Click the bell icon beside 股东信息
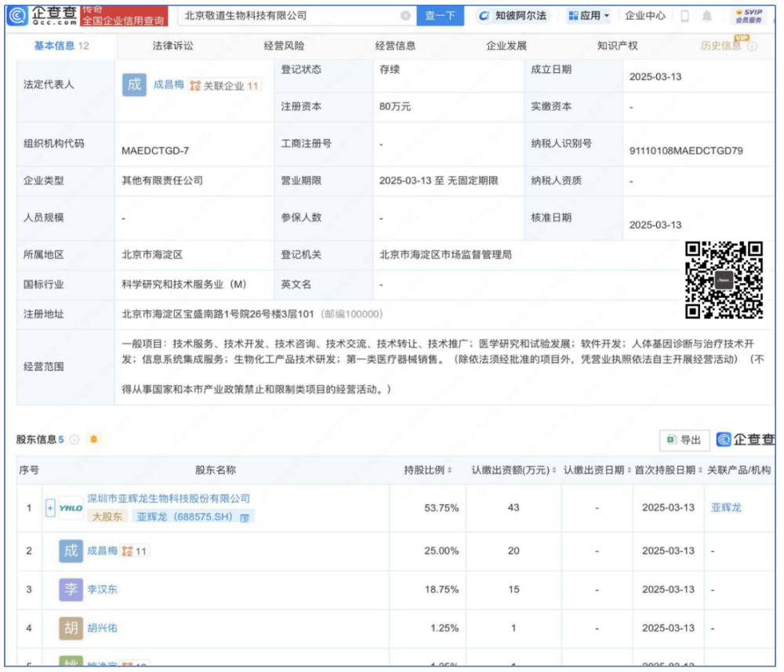The width and height of the screenshot is (784, 672). point(94,440)
